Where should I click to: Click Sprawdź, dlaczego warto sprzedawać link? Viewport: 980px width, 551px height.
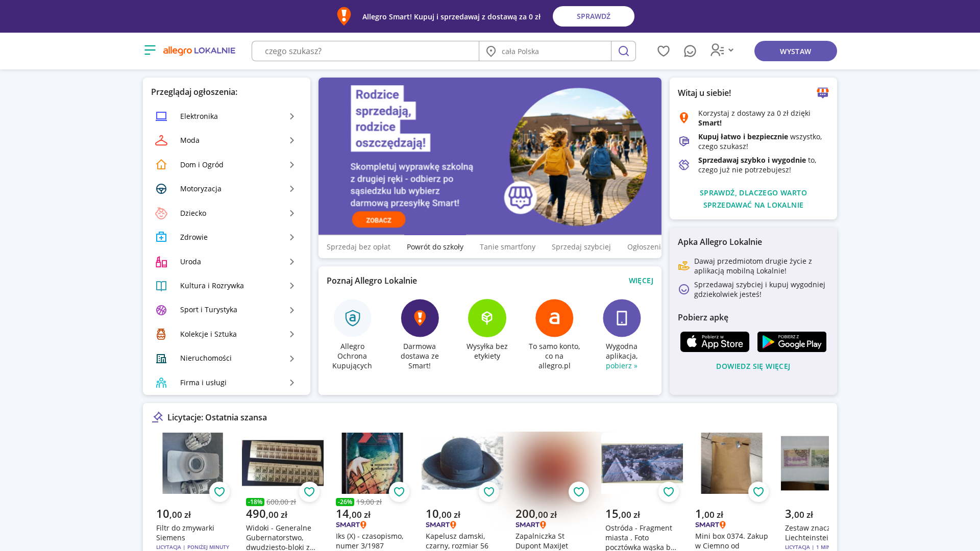point(753,199)
